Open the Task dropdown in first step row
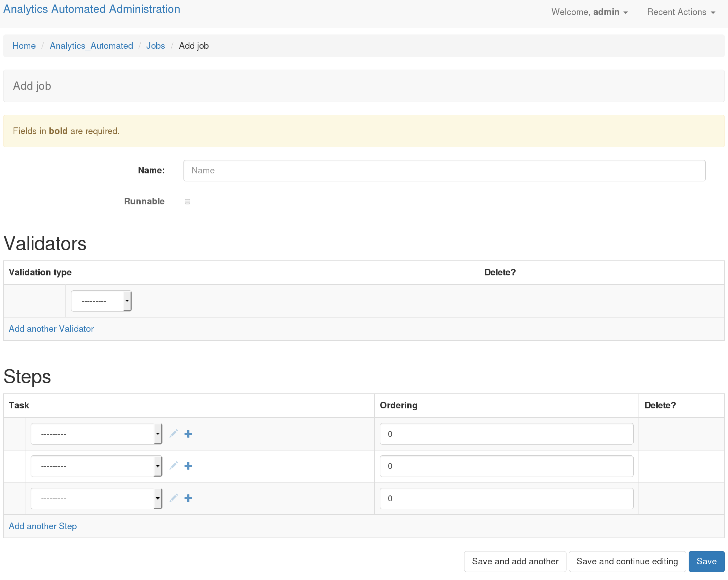This screenshot has height=580, width=728. point(96,434)
